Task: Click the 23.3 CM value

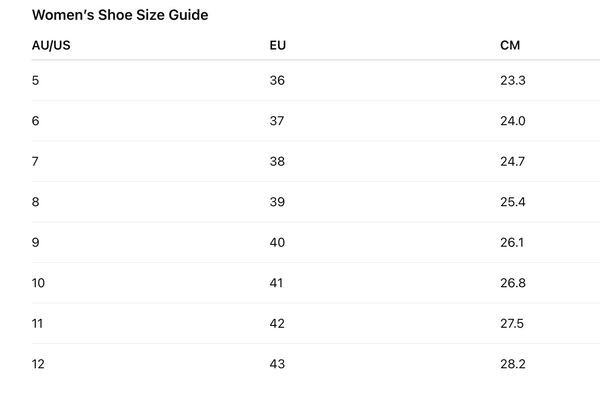Action: pos(513,80)
